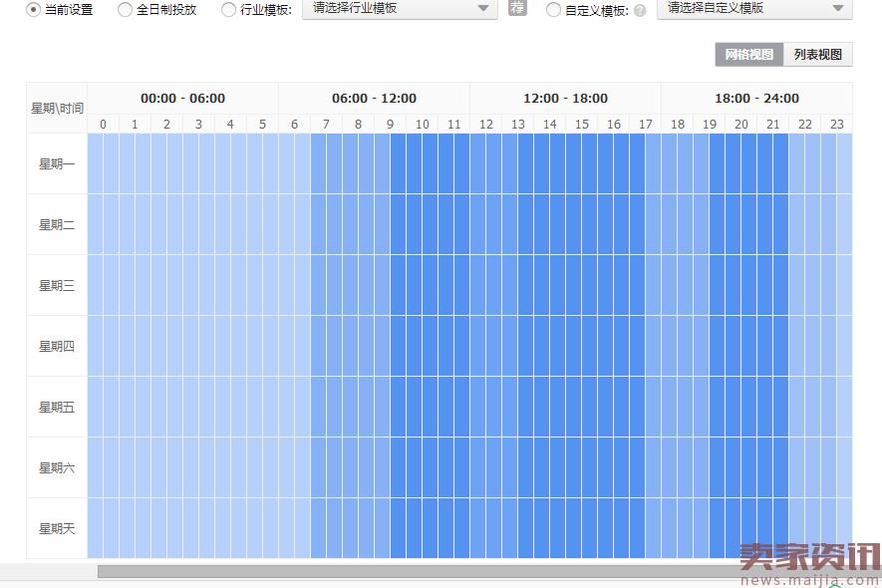
Task: Open the help icon beside 自定义模板
Action: (639, 10)
